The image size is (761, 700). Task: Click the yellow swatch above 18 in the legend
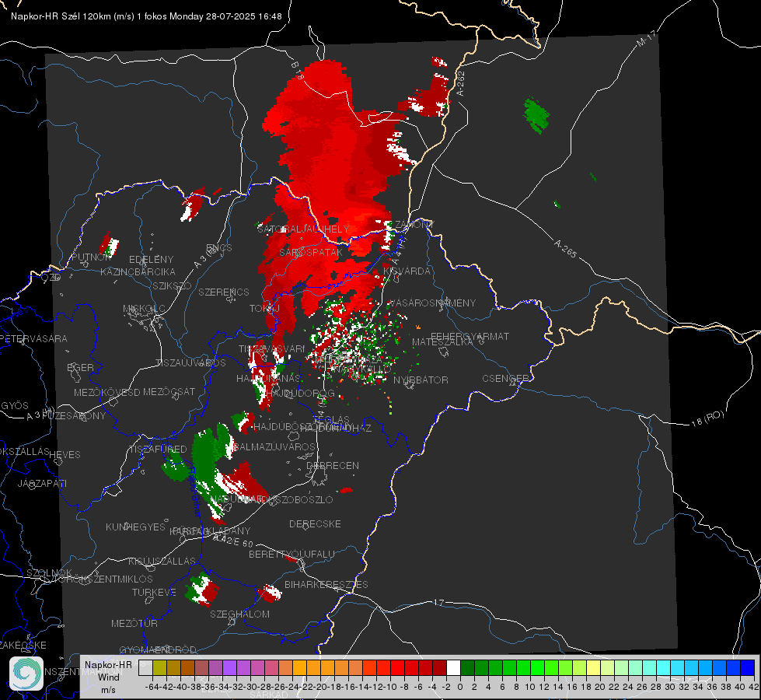[x=594, y=667]
